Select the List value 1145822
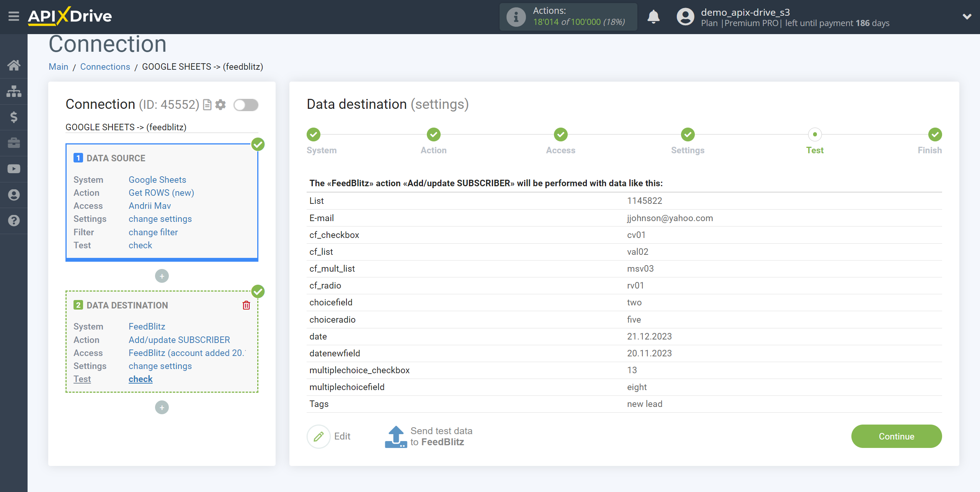The width and height of the screenshot is (980, 492). pos(645,201)
